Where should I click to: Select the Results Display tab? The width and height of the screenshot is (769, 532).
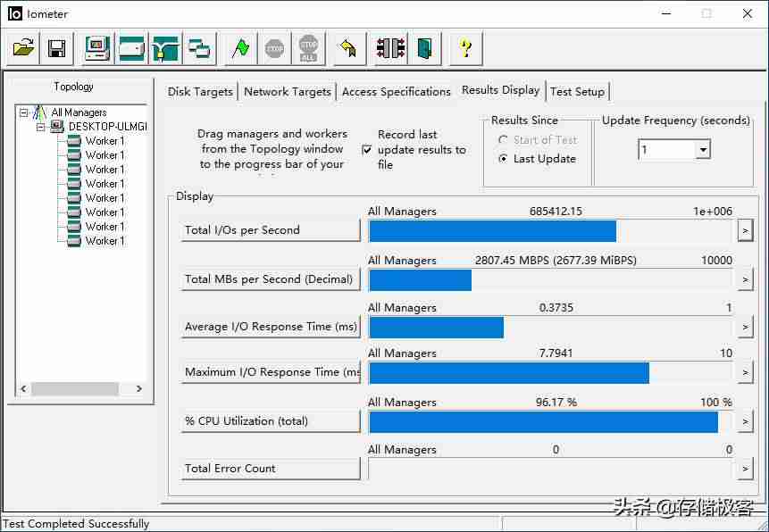(x=501, y=90)
